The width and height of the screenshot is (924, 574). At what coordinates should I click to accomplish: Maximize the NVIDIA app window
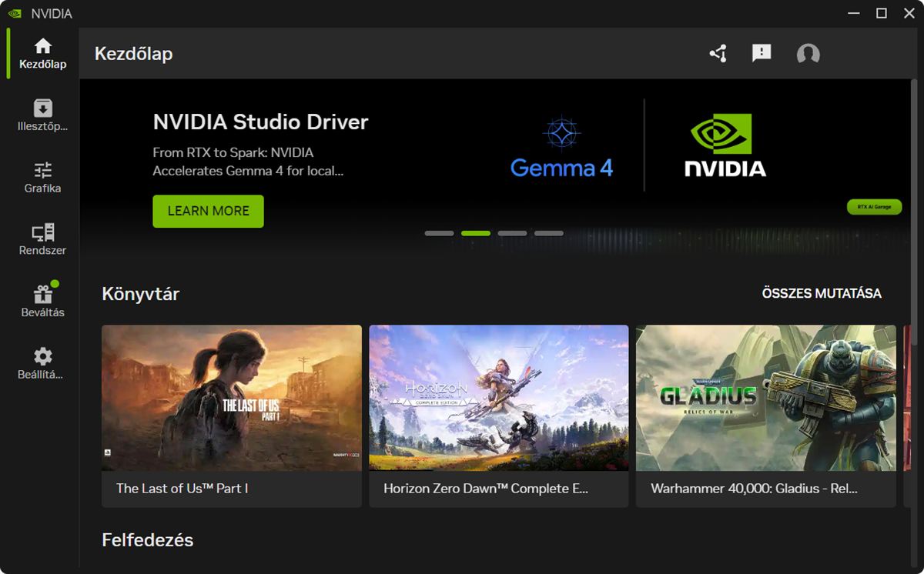pos(882,13)
